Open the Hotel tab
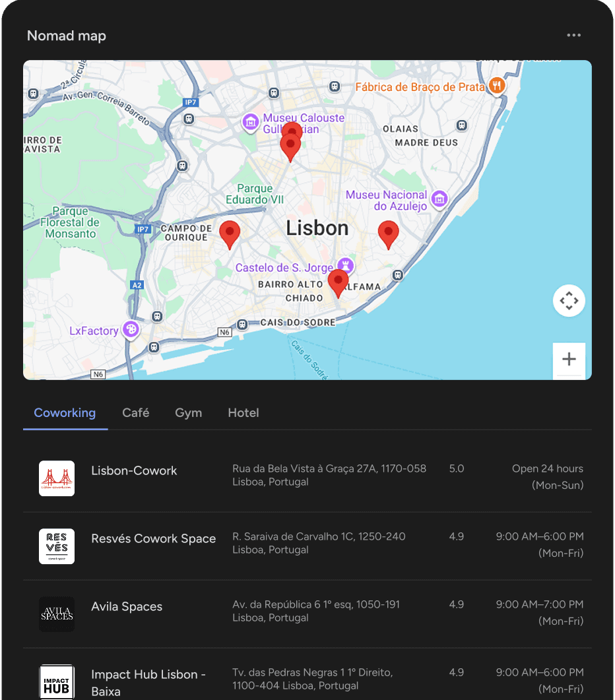The image size is (615, 700). pyautogui.click(x=243, y=413)
